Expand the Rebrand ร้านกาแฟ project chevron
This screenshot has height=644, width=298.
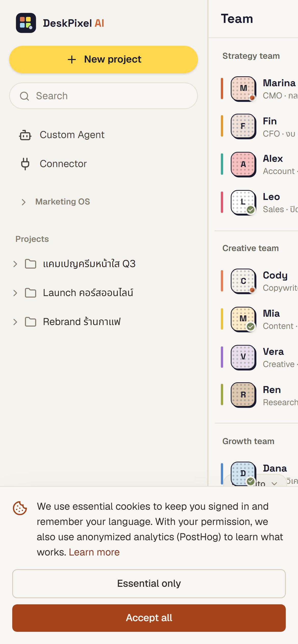(x=15, y=322)
